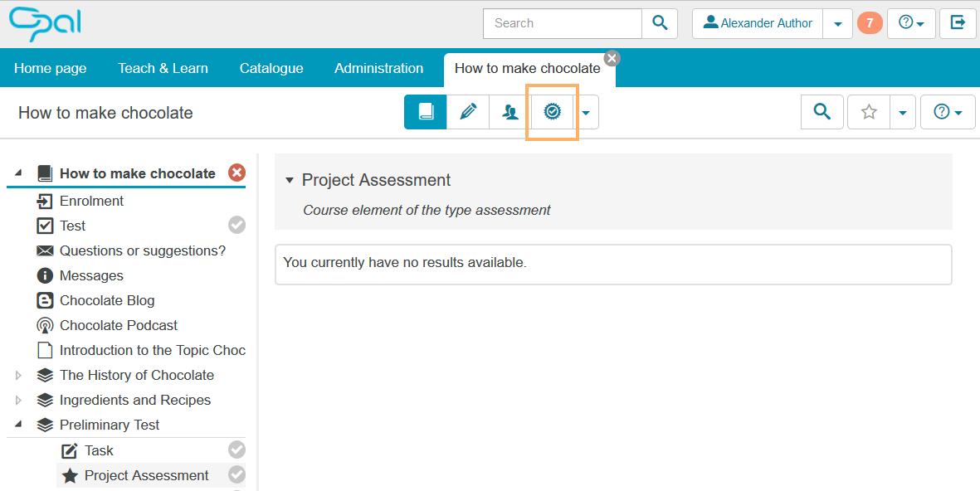This screenshot has width=980, height=491.
Task: Open the course editor pencil icon
Action: click(468, 112)
